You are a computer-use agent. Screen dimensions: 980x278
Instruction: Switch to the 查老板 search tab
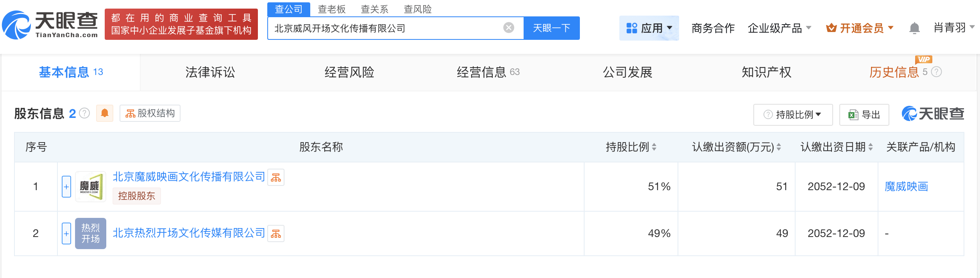(x=332, y=9)
